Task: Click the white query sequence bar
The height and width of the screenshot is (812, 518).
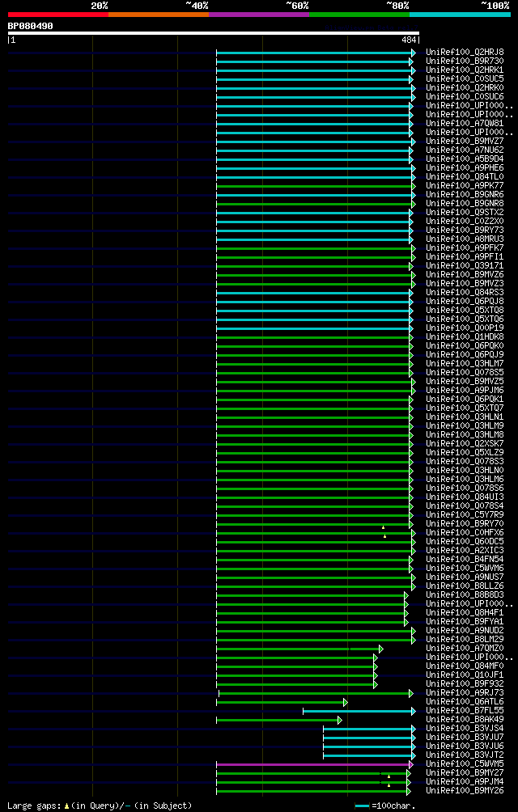Action: coord(214,33)
